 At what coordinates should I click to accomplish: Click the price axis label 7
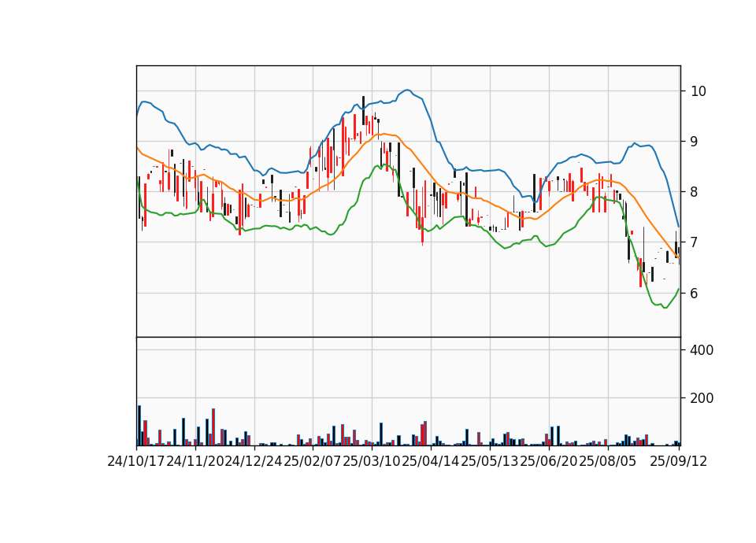point(695,242)
